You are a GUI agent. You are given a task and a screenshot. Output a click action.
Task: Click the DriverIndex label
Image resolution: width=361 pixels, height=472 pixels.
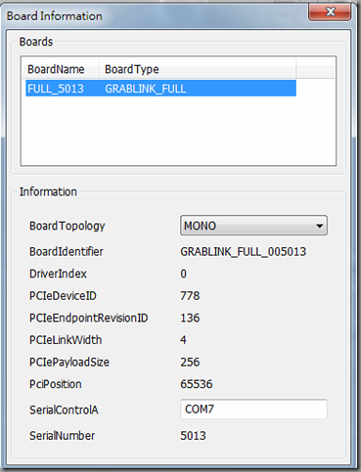pyautogui.click(x=58, y=274)
